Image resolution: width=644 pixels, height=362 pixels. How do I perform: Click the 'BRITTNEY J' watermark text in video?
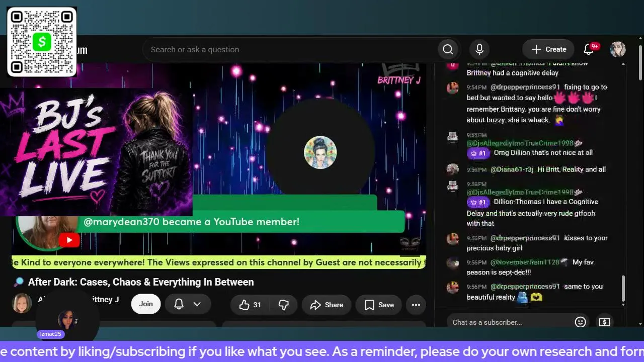pyautogui.click(x=399, y=80)
